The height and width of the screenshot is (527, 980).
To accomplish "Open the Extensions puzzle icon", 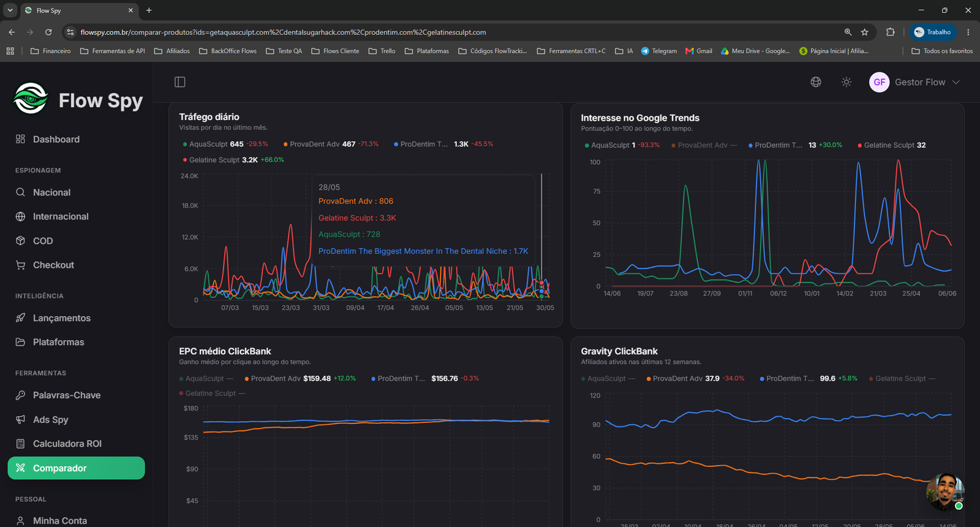I will coord(891,32).
